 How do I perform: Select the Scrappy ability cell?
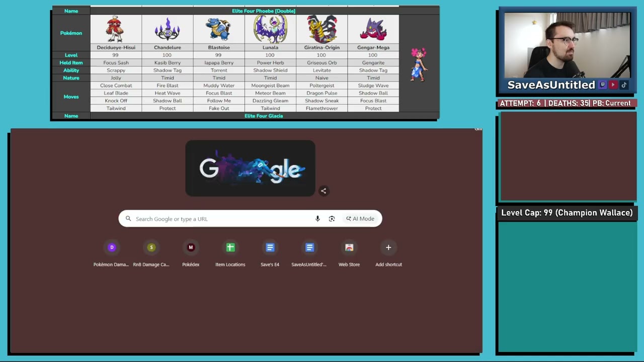(x=116, y=70)
